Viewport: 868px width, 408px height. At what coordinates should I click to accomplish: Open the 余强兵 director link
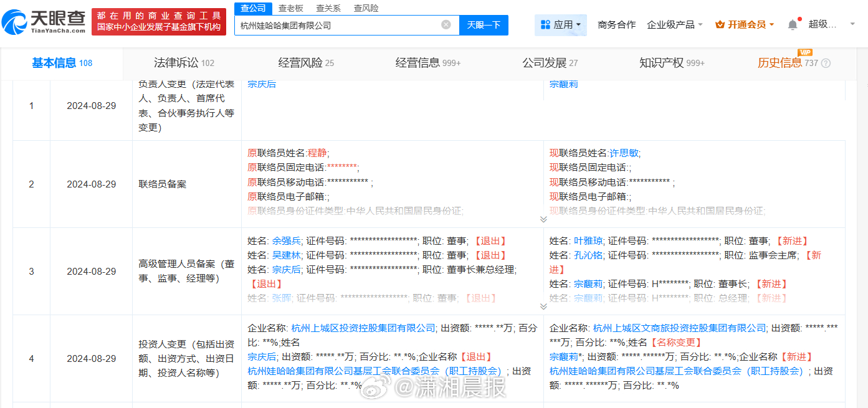pos(287,240)
